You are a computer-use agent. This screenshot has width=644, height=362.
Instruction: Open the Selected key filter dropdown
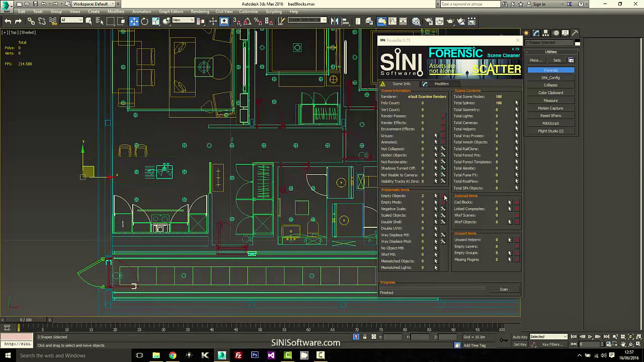[548, 337]
